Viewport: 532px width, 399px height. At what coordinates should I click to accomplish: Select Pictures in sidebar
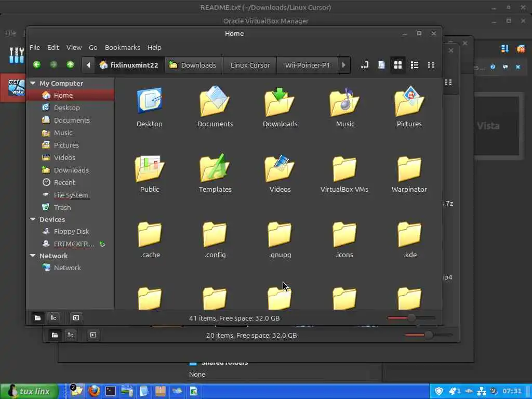pyautogui.click(x=70, y=145)
